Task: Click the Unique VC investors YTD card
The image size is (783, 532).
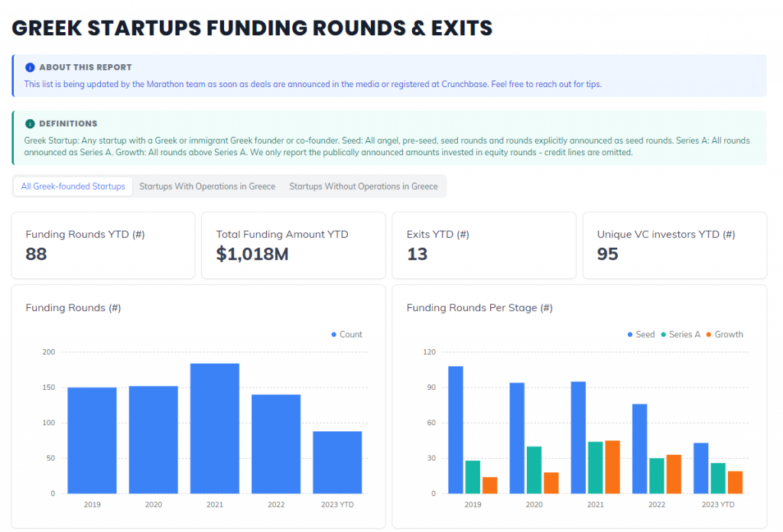Action: [674, 245]
